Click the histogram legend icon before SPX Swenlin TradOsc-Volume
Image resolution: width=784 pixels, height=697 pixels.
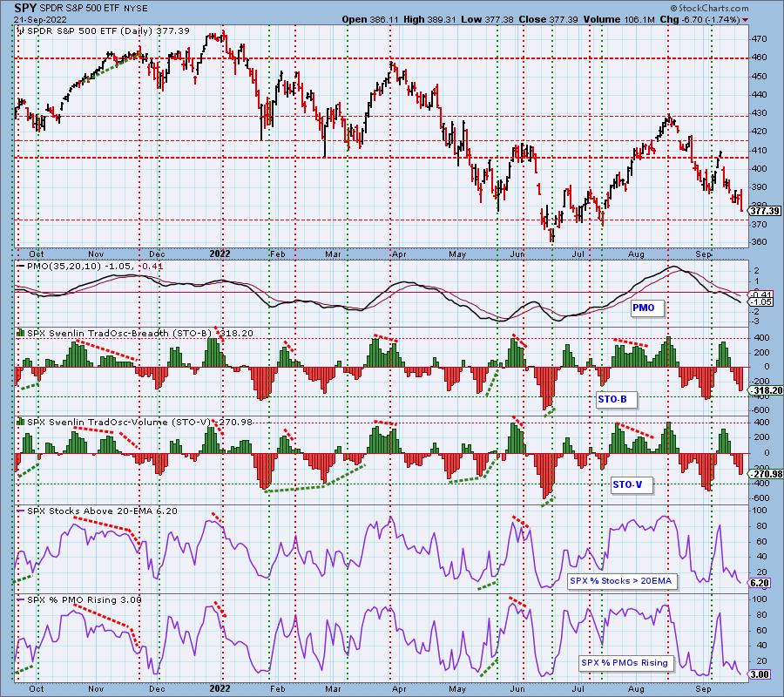(21, 422)
